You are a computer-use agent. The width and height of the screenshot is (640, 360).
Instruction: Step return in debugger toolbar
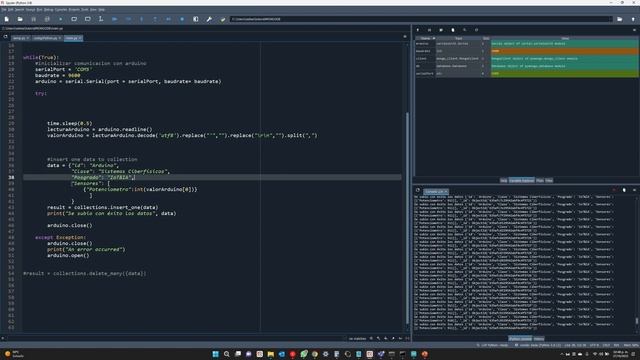coord(155,19)
